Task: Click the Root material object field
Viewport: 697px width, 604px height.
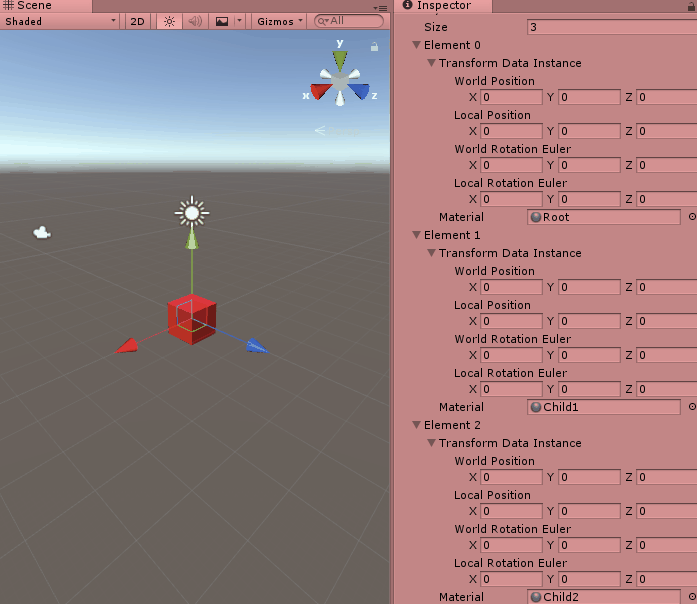Action: [x=604, y=217]
